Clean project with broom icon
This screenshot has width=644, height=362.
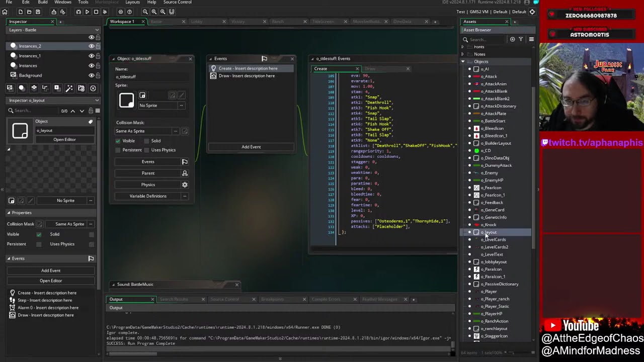[x=105, y=12]
